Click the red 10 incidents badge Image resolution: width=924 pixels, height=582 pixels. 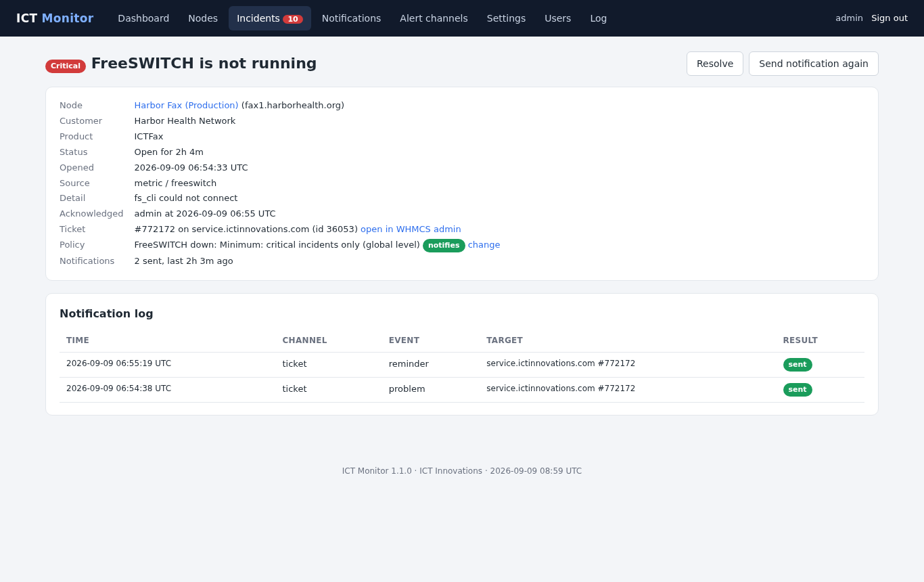tap(293, 19)
